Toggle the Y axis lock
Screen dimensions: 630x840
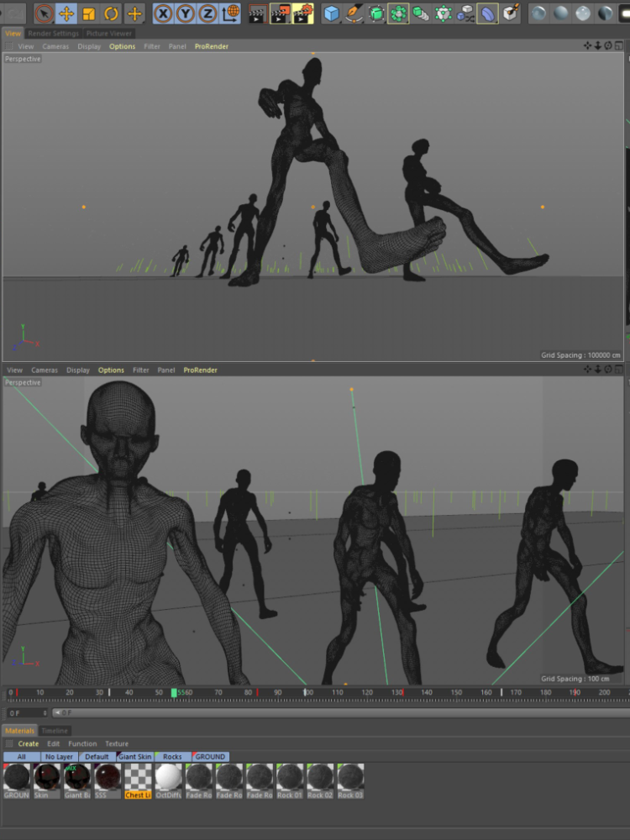pyautogui.click(x=186, y=13)
